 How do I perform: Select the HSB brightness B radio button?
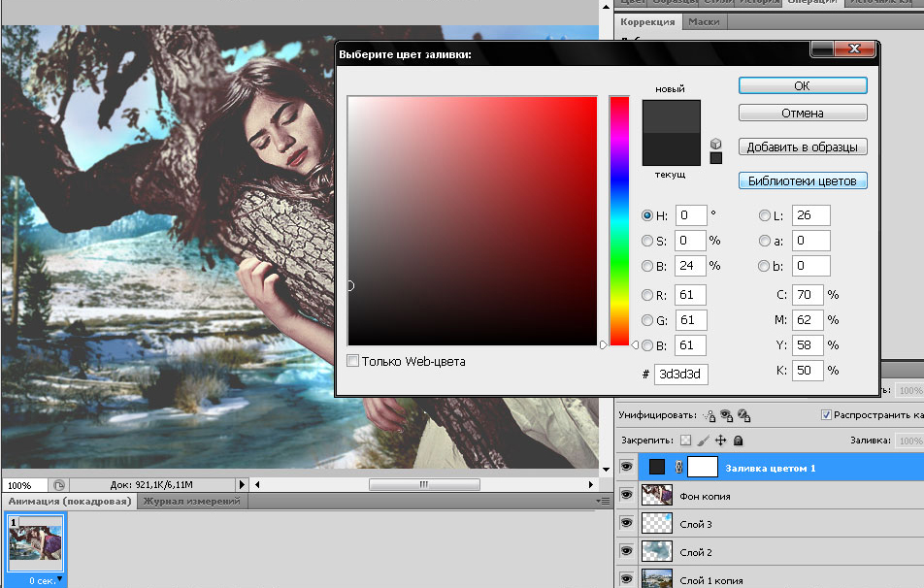click(x=647, y=266)
